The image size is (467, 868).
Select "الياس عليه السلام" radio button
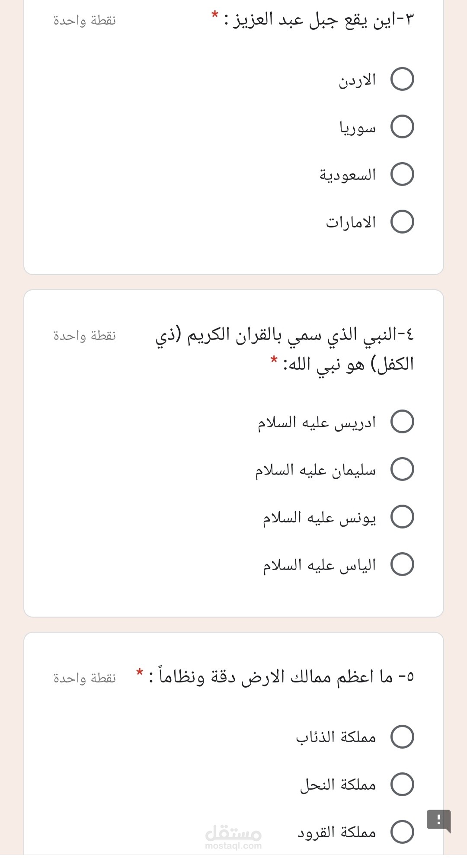402,564
